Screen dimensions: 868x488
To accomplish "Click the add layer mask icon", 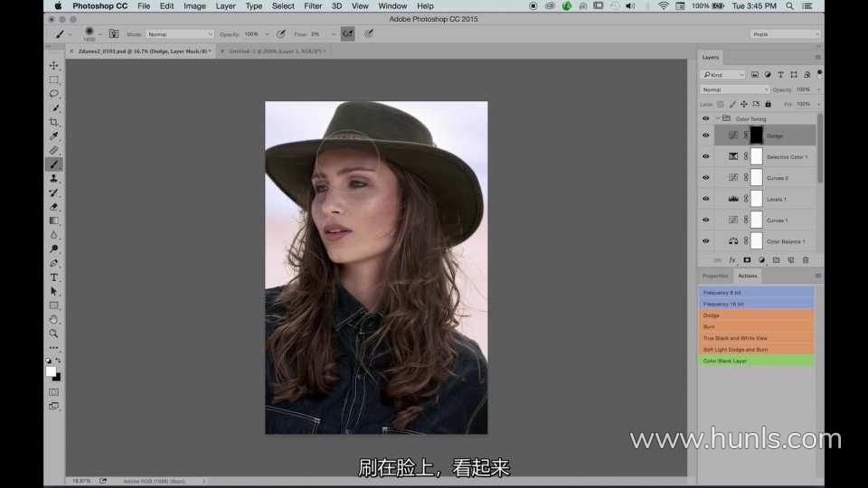I will (747, 260).
